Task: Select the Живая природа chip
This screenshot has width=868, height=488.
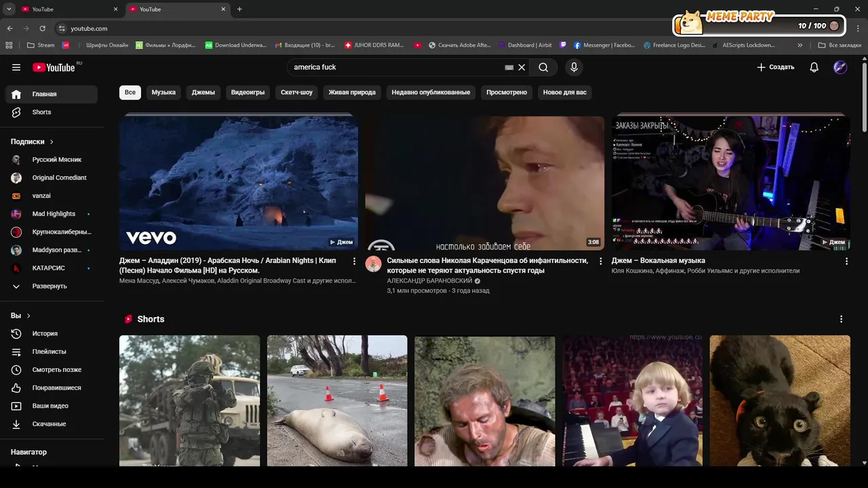Action: click(352, 92)
